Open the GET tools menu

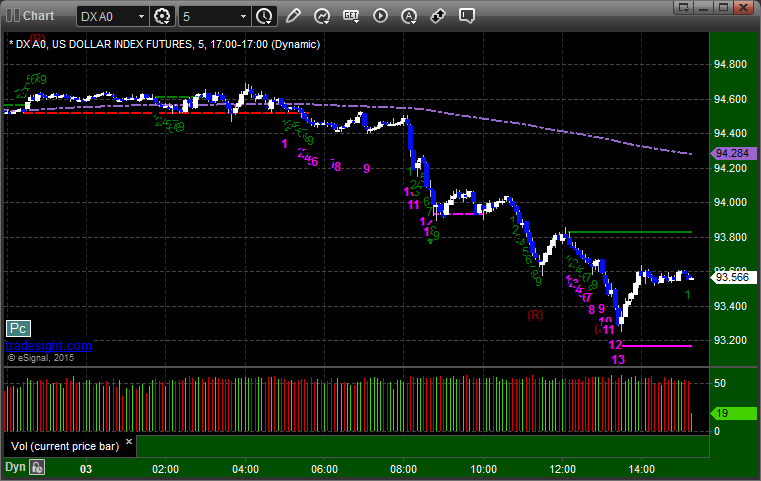(x=351, y=16)
